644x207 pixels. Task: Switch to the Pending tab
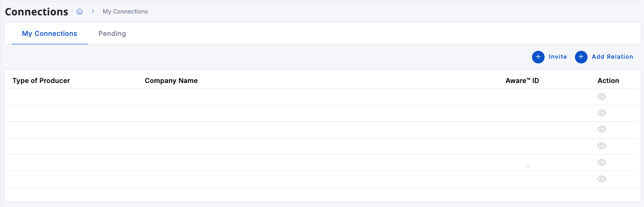[112, 34]
